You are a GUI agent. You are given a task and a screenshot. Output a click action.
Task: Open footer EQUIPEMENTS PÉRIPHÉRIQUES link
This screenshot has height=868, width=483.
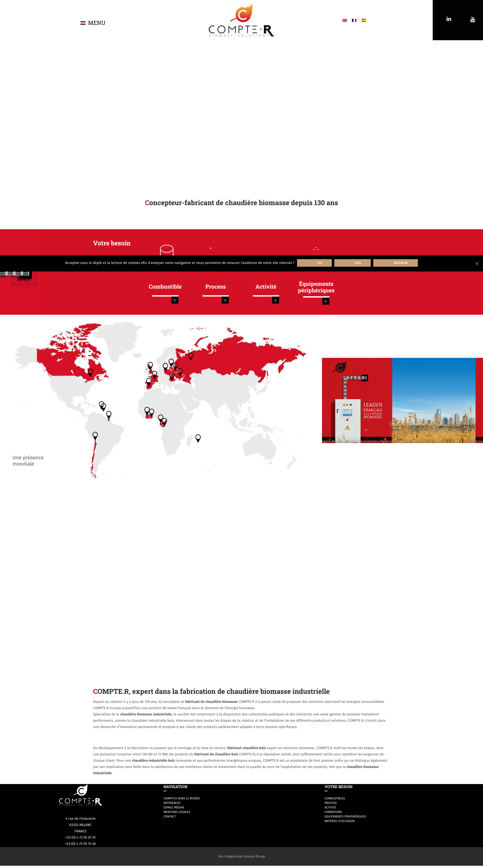pos(345,816)
